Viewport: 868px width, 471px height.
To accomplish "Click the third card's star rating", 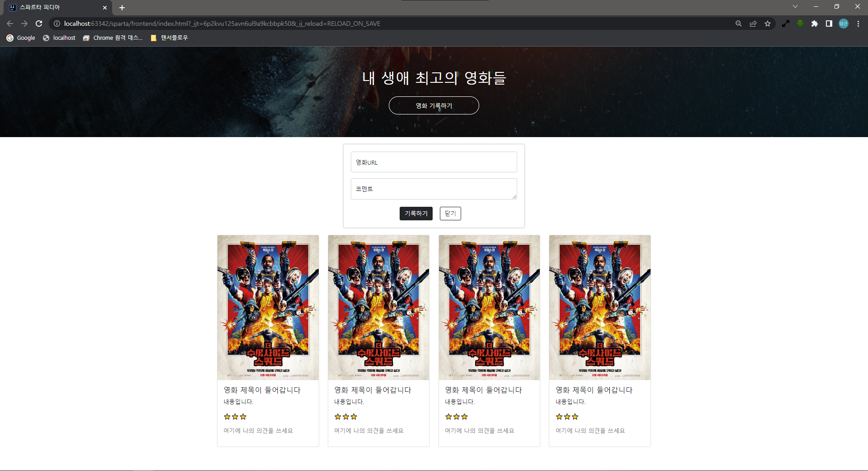I will pos(457,417).
